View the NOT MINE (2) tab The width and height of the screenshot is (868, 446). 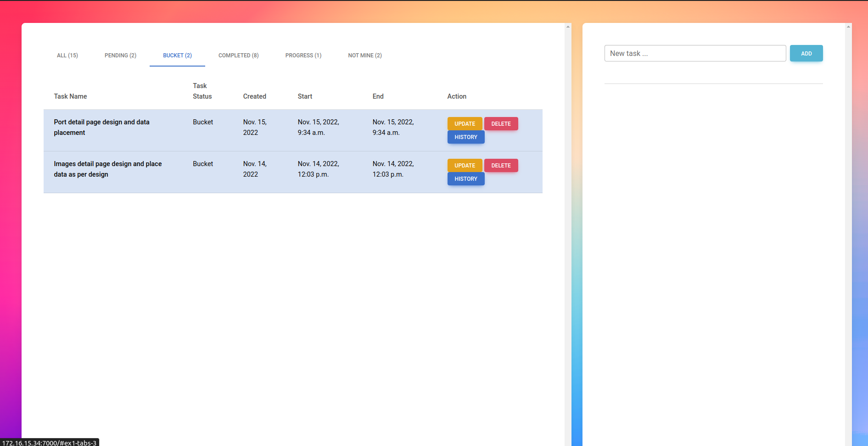point(365,56)
